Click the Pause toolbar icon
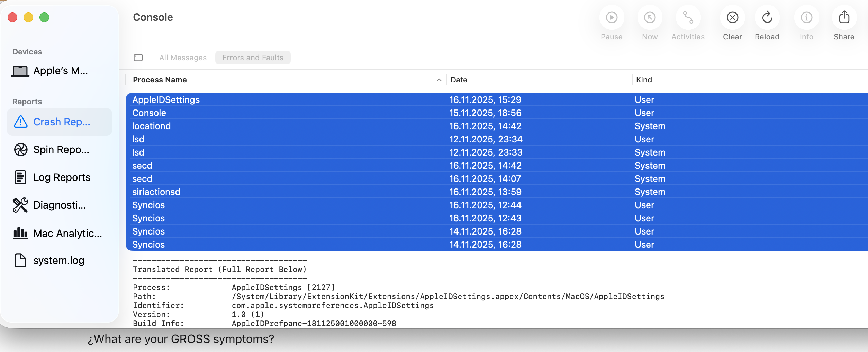The image size is (868, 352). [x=612, y=18]
